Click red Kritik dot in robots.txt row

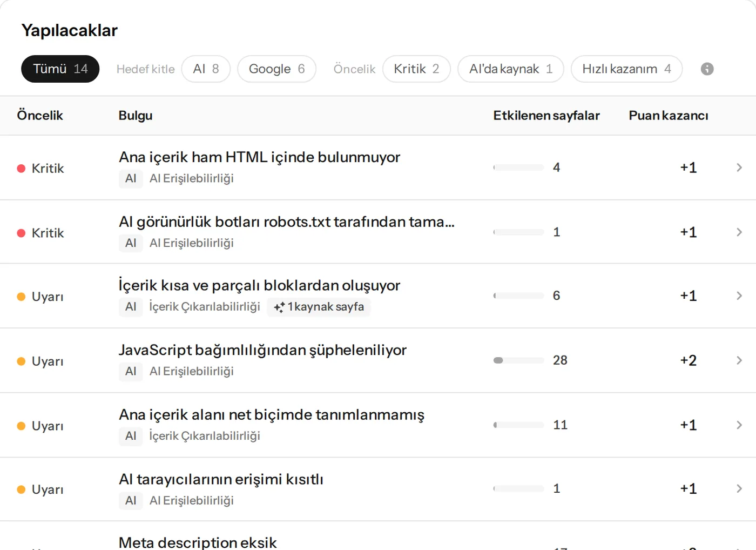coord(22,233)
